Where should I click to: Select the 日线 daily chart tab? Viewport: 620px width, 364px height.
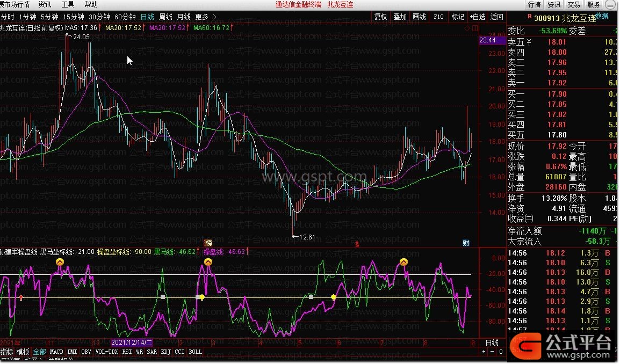(x=147, y=17)
